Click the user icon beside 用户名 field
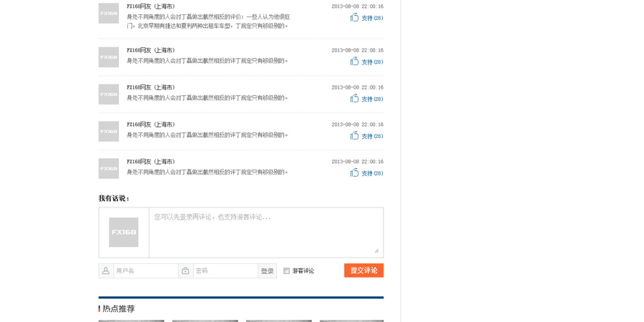 point(106,270)
